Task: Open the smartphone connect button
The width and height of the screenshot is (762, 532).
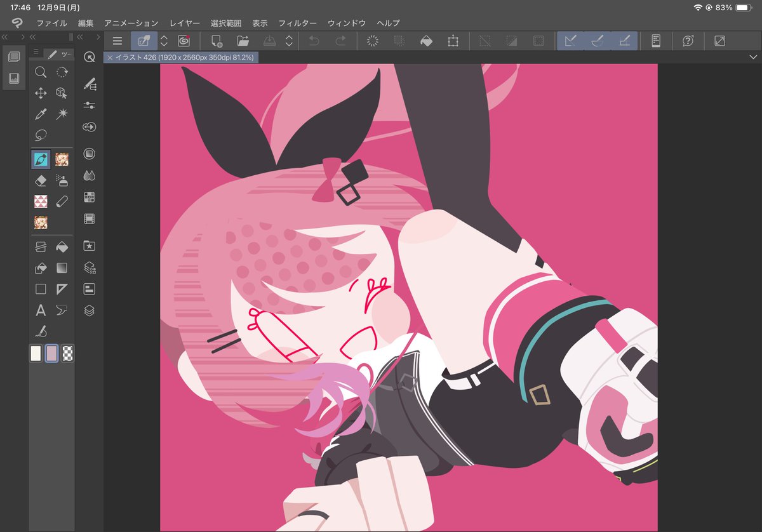Action: tap(656, 41)
